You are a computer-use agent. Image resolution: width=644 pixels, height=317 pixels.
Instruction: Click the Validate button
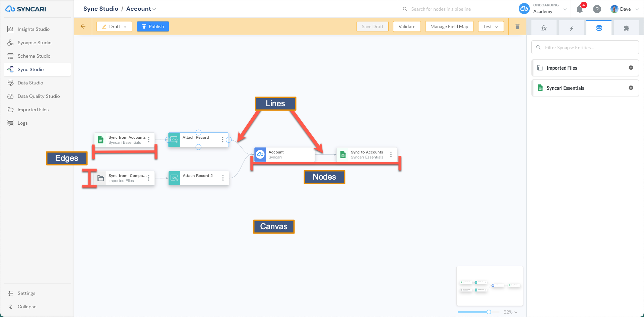pyautogui.click(x=407, y=26)
